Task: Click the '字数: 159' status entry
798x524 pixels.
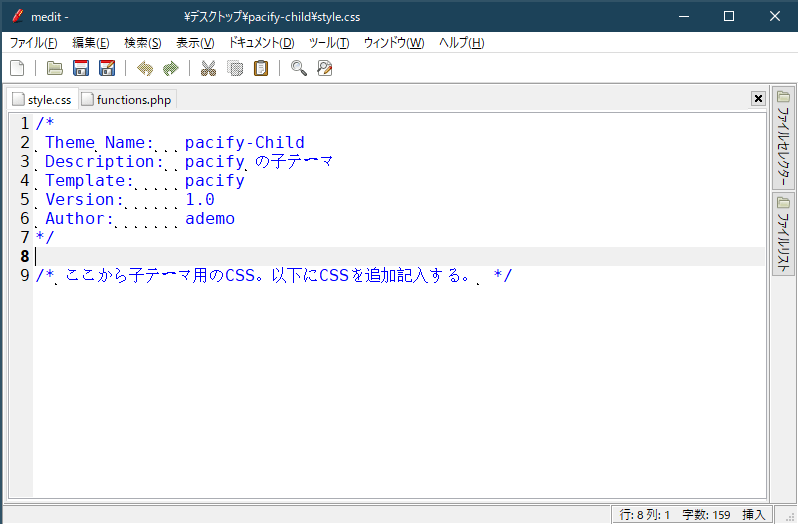Action: (706, 515)
